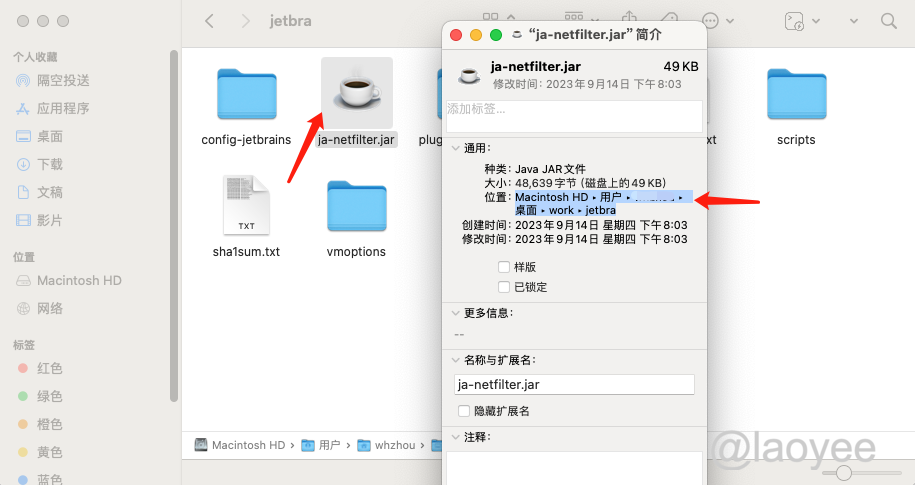Screen dimensions: 915x485
Task: Toggle the 隐藏扩展名 (Hide extension) checkbox
Action: [464, 411]
